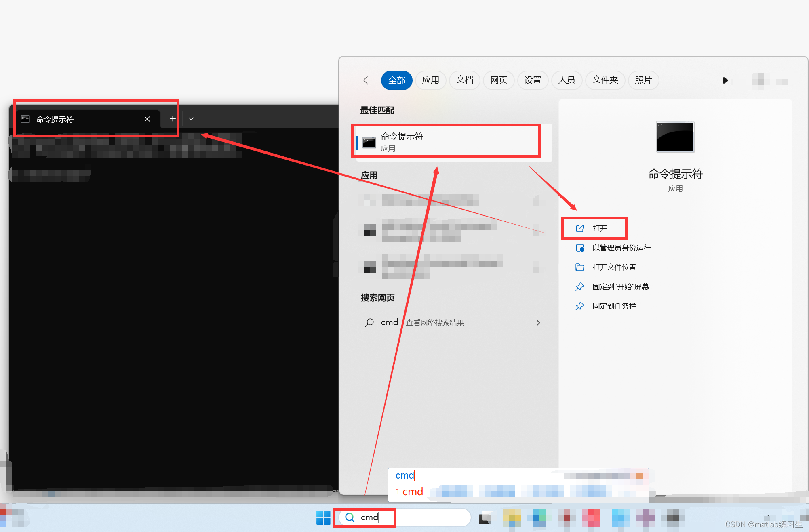Select the 全部 filter tab
Screen dimensions: 809x532
point(396,80)
